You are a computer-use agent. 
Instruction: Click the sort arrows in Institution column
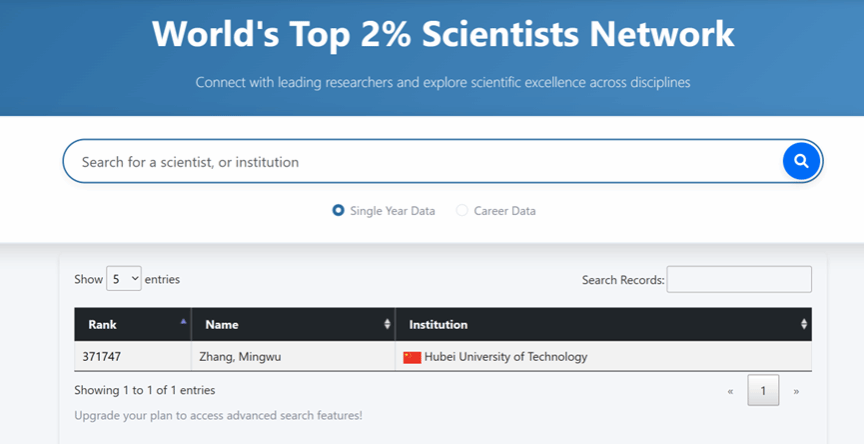[803, 324]
